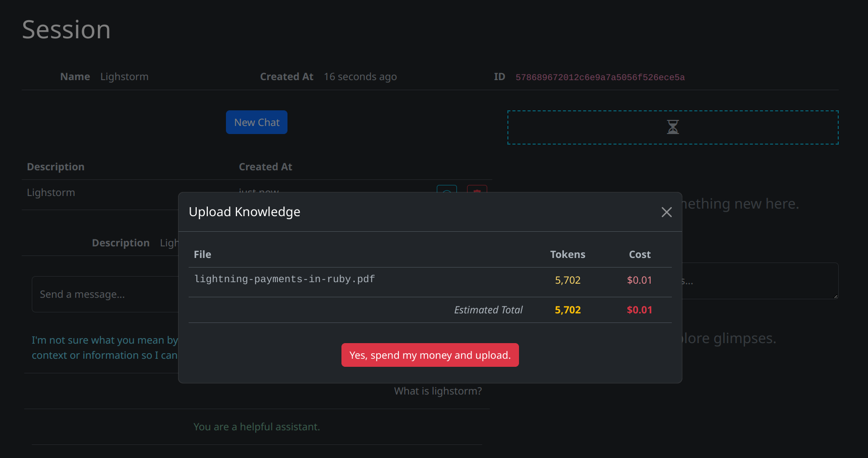Click the resize handle of the right textarea
This screenshot has width=868, height=458.
[x=835, y=296]
